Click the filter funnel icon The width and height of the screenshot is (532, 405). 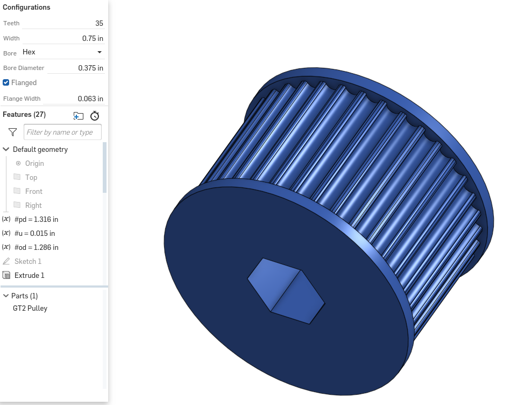tap(12, 131)
